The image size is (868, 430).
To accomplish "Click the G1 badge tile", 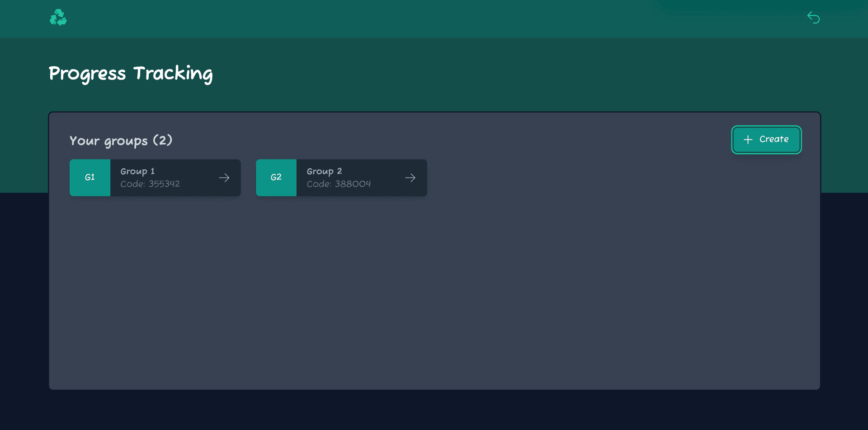I will pos(90,178).
